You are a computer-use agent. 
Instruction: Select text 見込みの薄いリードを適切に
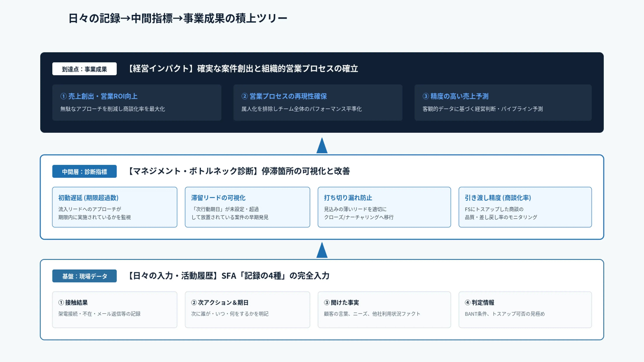355,209
